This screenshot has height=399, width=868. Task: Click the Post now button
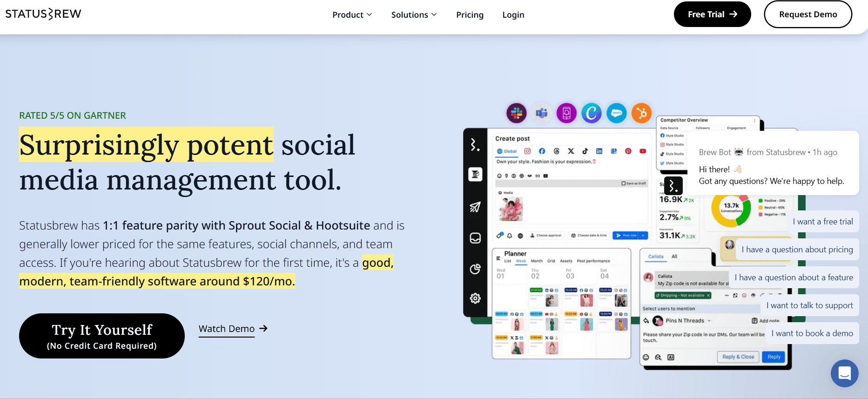[626, 236]
